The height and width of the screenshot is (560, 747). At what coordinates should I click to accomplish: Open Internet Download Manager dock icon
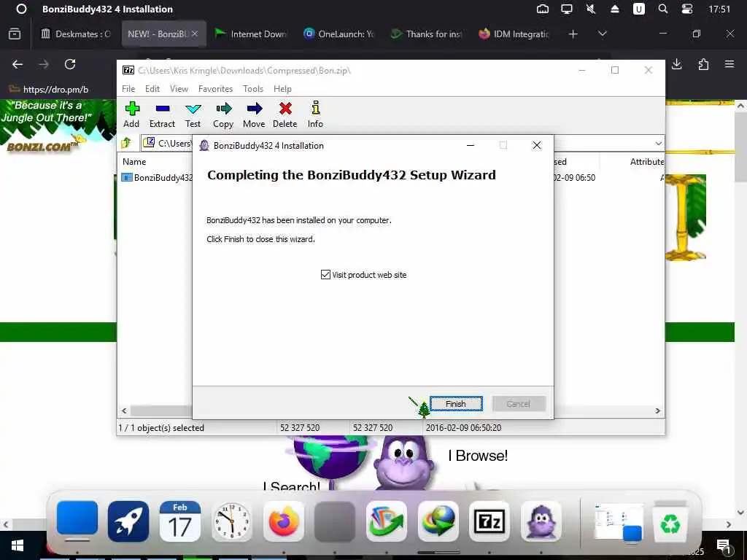[438, 521]
